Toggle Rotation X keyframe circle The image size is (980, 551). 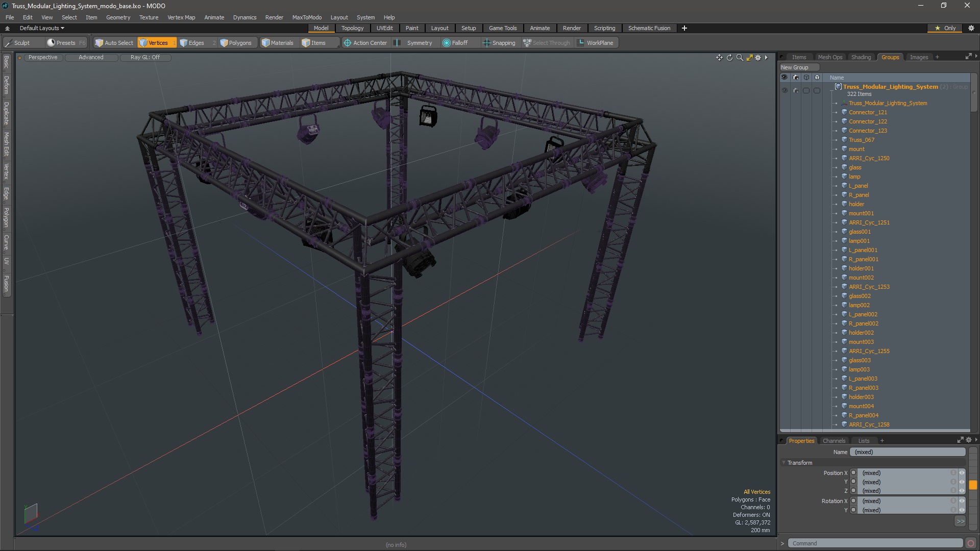click(x=853, y=501)
